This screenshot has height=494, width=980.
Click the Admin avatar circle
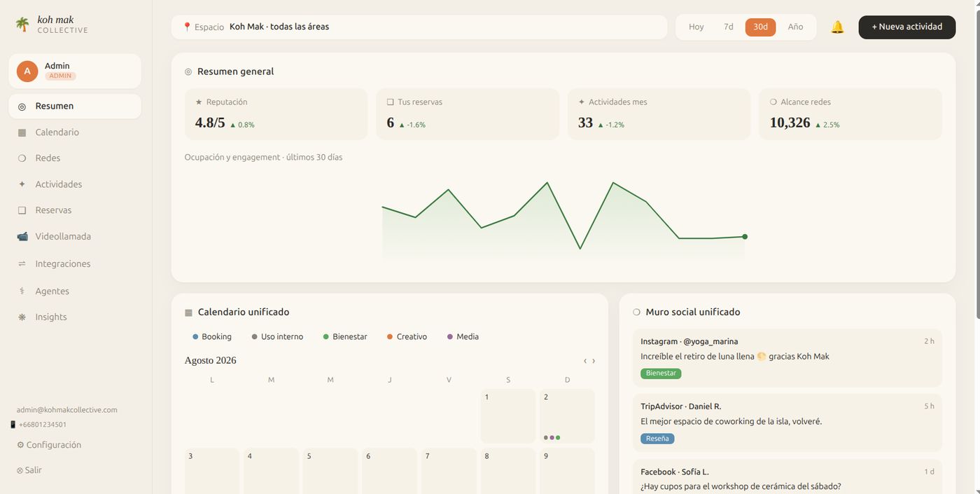(x=27, y=71)
